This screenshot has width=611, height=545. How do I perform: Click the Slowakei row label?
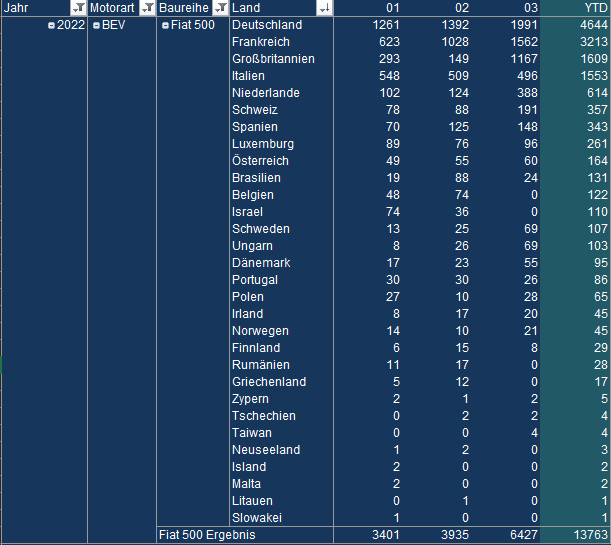pyautogui.click(x=257, y=518)
